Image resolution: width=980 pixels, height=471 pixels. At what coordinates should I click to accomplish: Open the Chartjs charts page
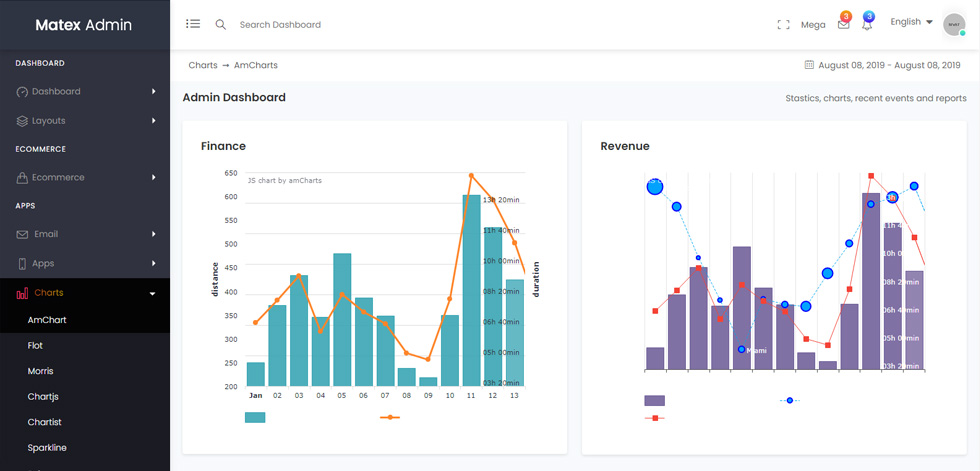[43, 397]
